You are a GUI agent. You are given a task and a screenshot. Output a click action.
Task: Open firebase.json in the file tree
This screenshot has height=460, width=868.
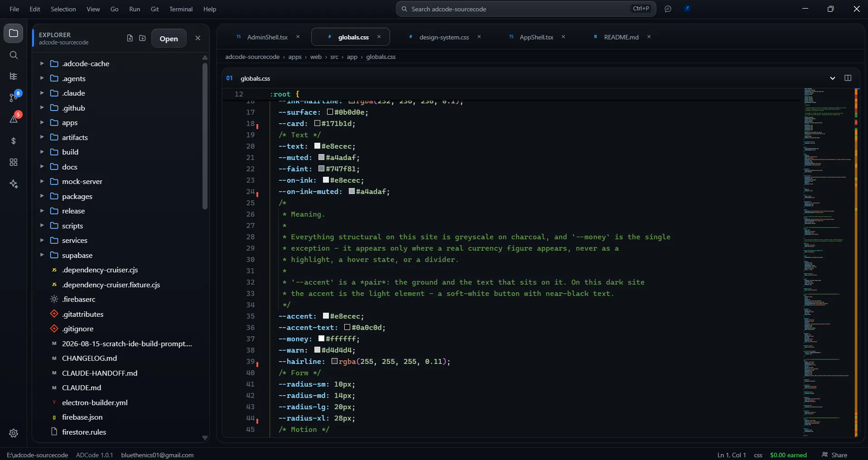click(82, 417)
